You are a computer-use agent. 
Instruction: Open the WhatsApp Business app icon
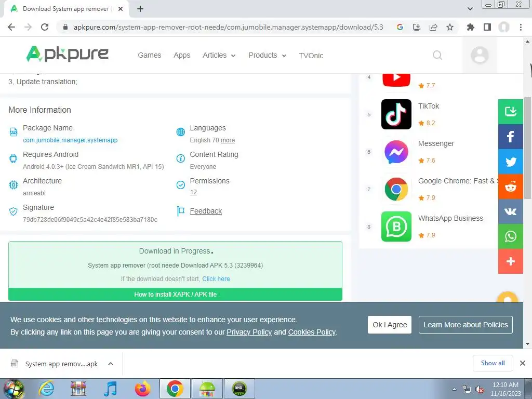point(396,227)
